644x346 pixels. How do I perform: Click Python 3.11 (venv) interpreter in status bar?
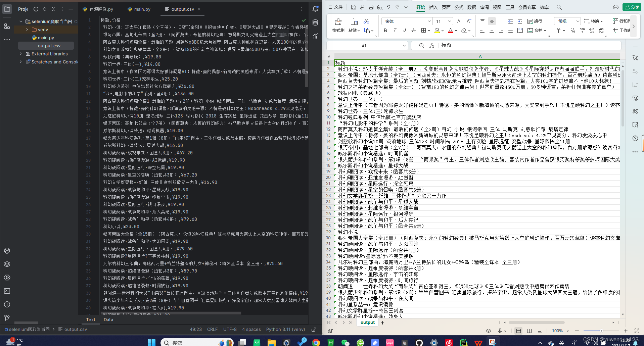(285, 329)
